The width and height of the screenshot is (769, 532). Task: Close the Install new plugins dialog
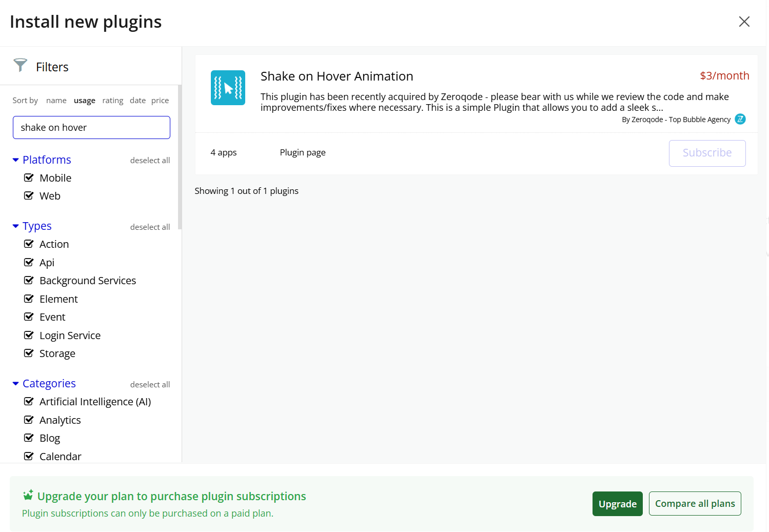[744, 22]
